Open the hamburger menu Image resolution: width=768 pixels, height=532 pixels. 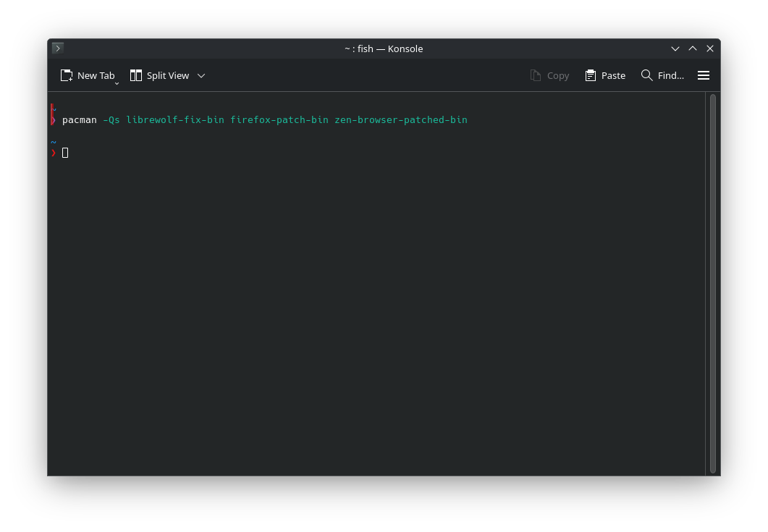tap(703, 75)
